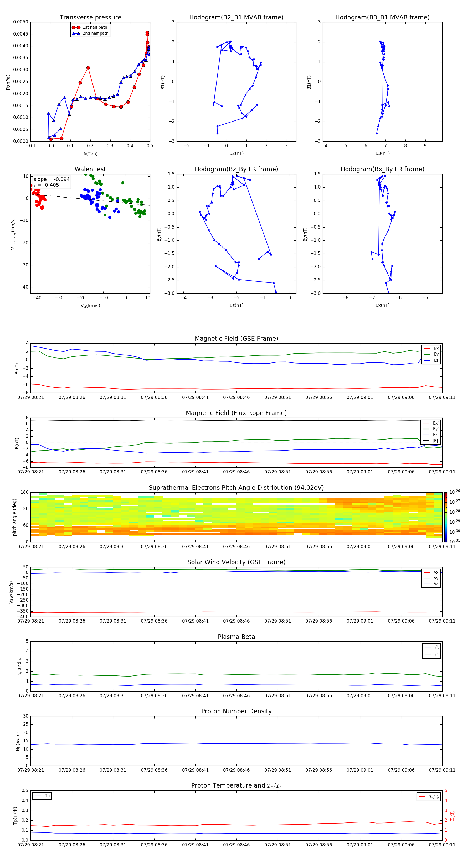This screenshot has width=473, height=868.
Task: Click the "Hodogram(Bz_By FR frame)" title
Action: (x=236, y=169)
